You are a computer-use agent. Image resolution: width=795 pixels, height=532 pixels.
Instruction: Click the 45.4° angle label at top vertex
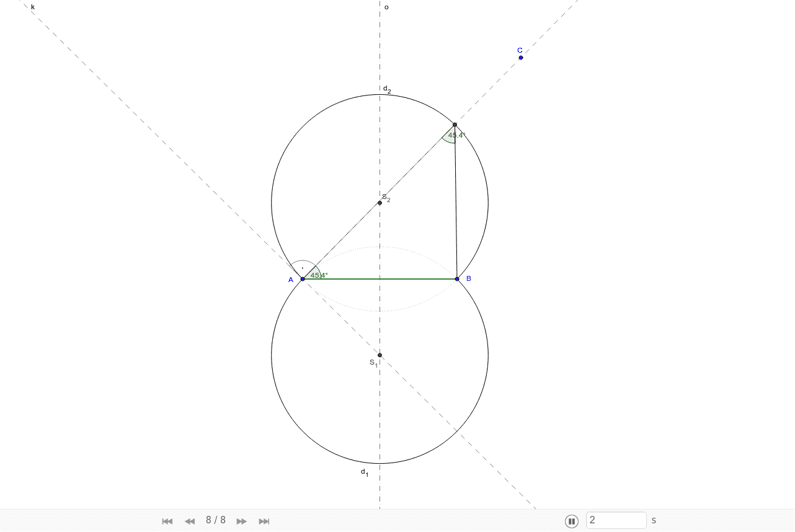(x=456, y=135)
